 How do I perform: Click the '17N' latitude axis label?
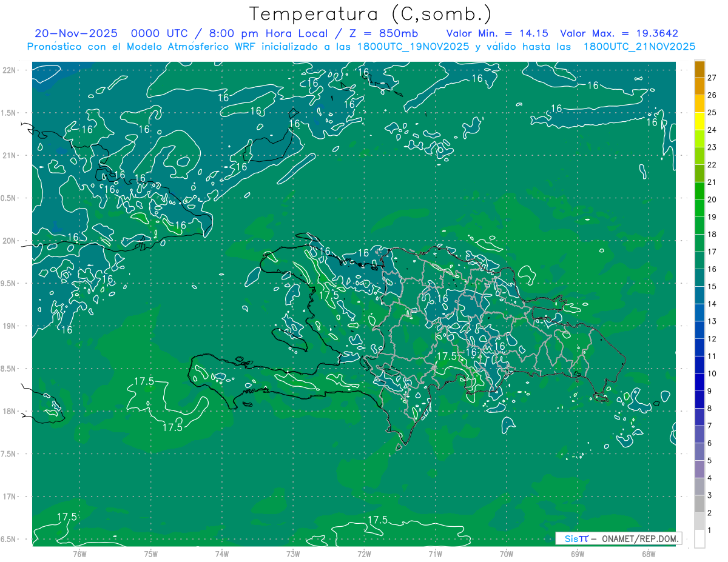(10, 497)
